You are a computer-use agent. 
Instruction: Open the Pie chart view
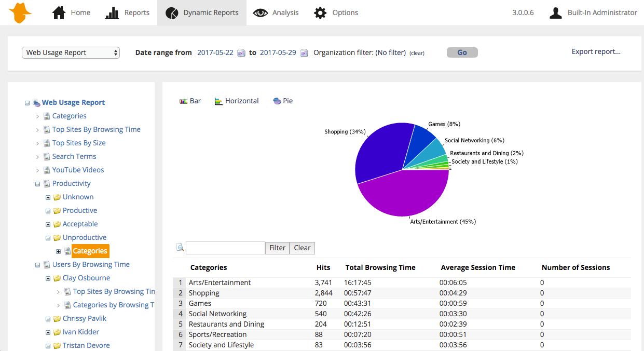pos(283,101)
